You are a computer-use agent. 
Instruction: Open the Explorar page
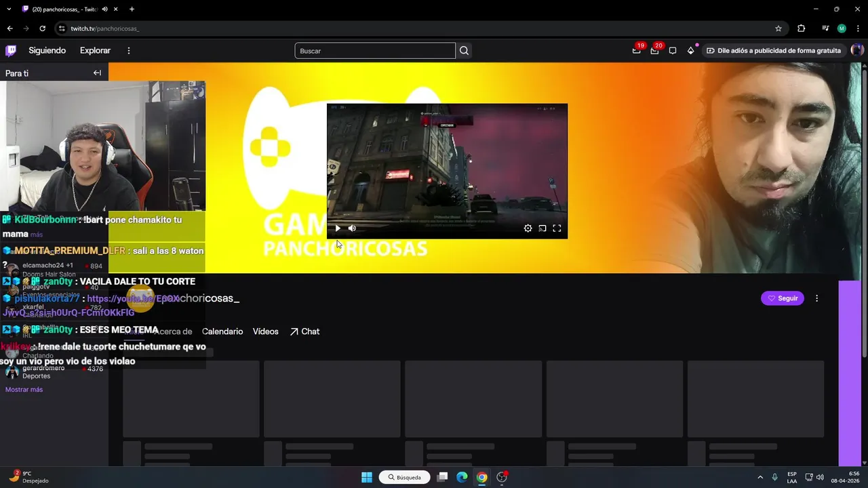click(95, 50)
